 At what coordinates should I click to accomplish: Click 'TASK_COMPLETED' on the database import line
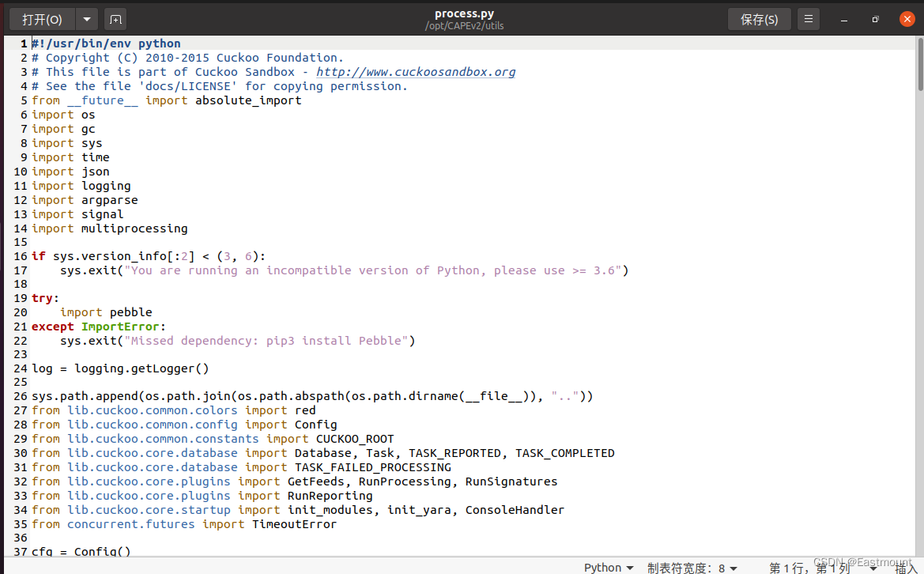[564, 453]
